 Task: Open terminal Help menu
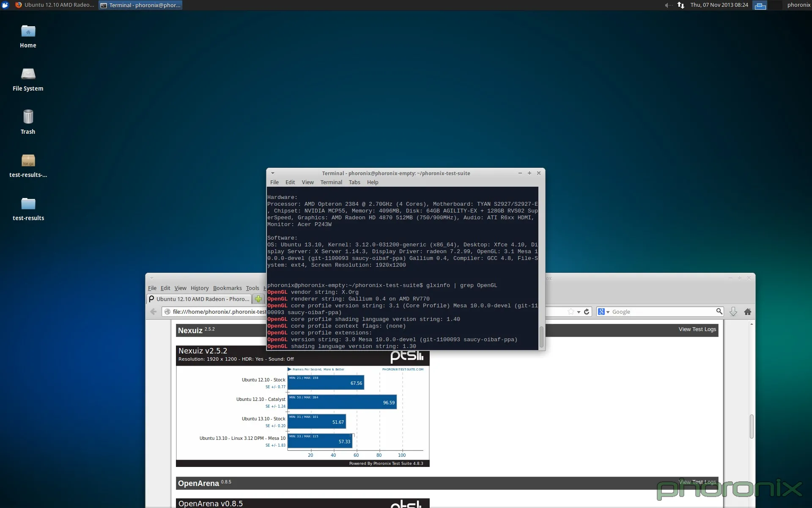tap(373, 182)
